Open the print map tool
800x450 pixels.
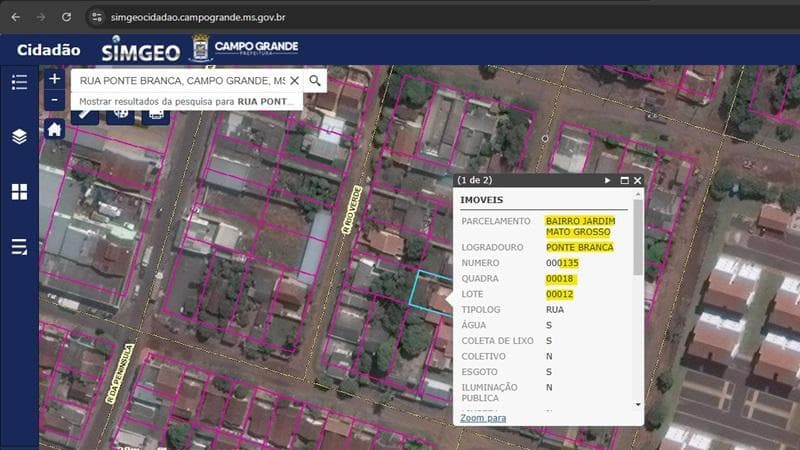[156, 115]
